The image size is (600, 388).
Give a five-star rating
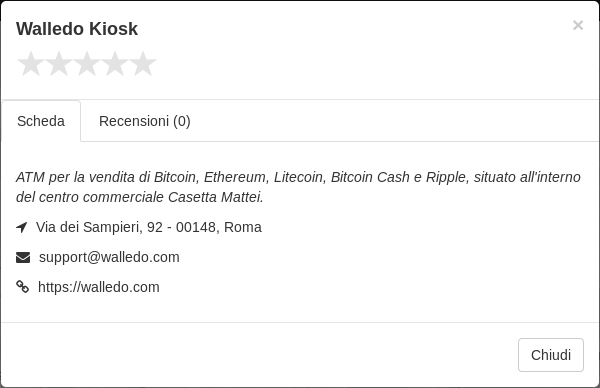[143, 64]
